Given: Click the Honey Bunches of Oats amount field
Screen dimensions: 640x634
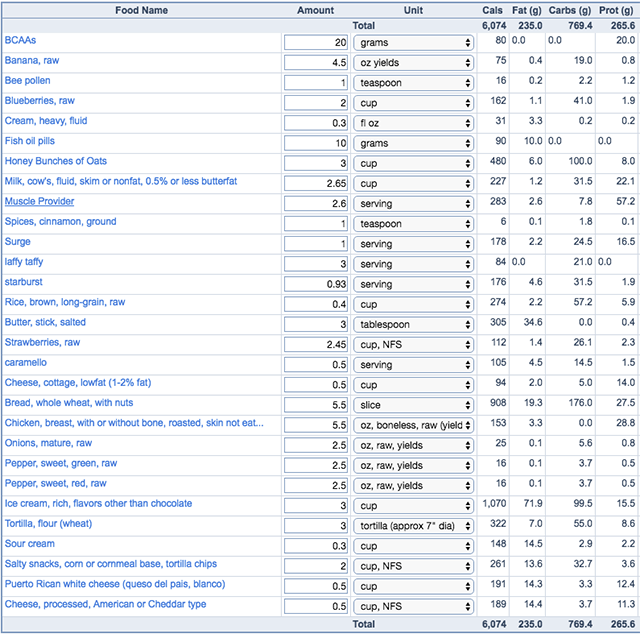Looking at the screenshot, I should (x=316, y=163).
